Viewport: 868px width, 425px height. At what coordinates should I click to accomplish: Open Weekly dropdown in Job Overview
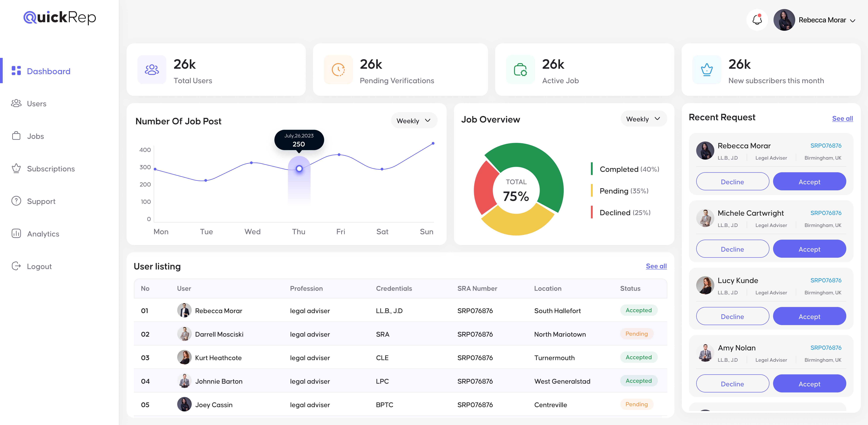643,119
